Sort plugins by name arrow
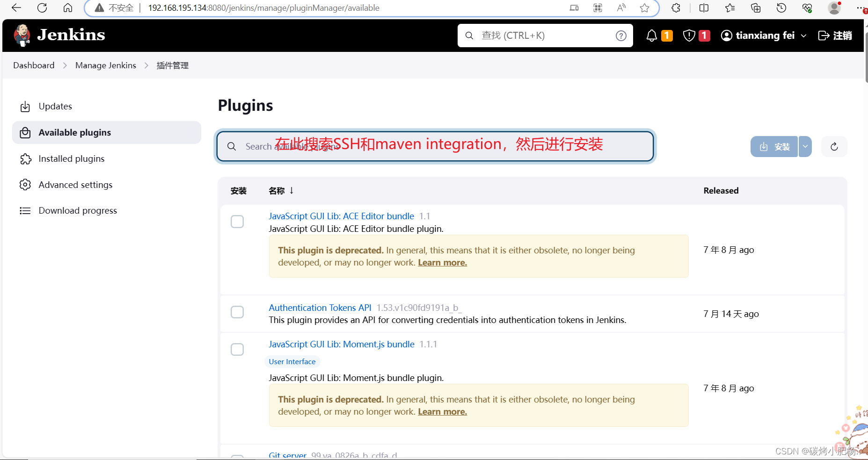Screen dimensions: 868x460 292,190
